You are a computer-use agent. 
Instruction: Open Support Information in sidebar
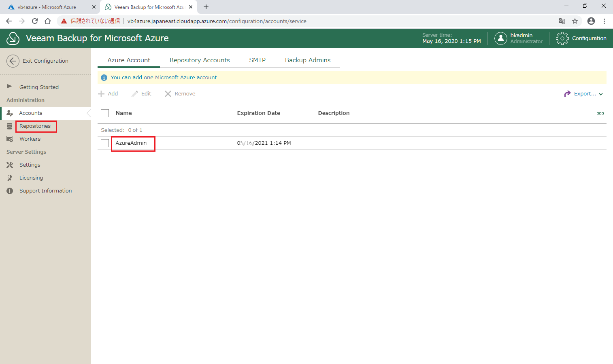(x=45, y=191)
